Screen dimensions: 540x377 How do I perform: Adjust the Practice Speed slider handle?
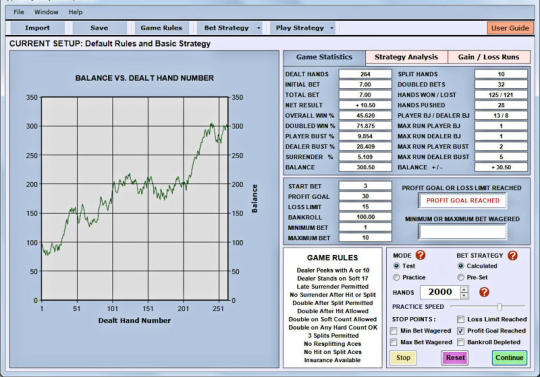click(x=499, y=306)
